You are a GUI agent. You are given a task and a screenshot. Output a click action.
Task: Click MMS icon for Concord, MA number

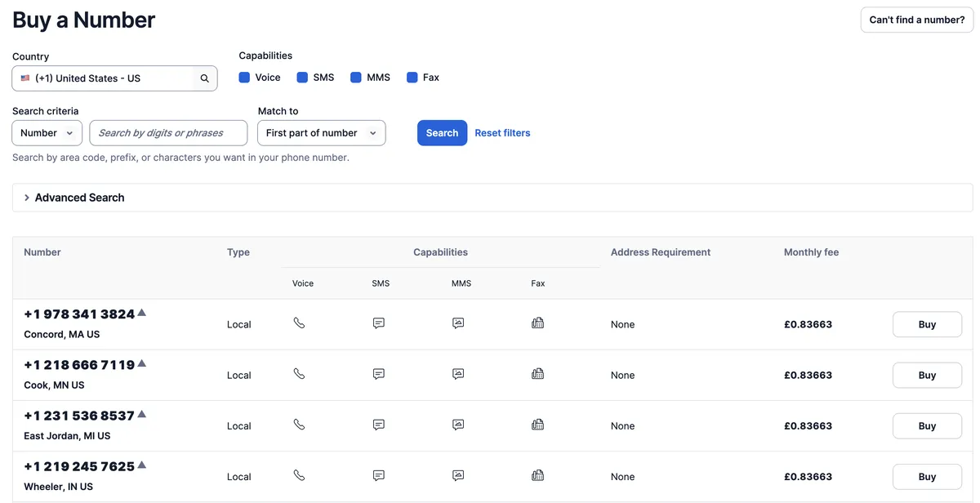coord(458,323)
